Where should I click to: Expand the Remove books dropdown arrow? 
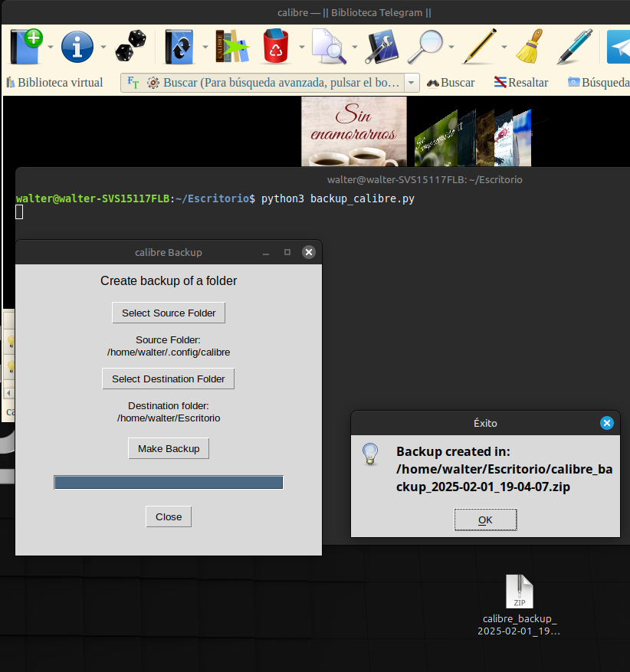tap(302, 46)
